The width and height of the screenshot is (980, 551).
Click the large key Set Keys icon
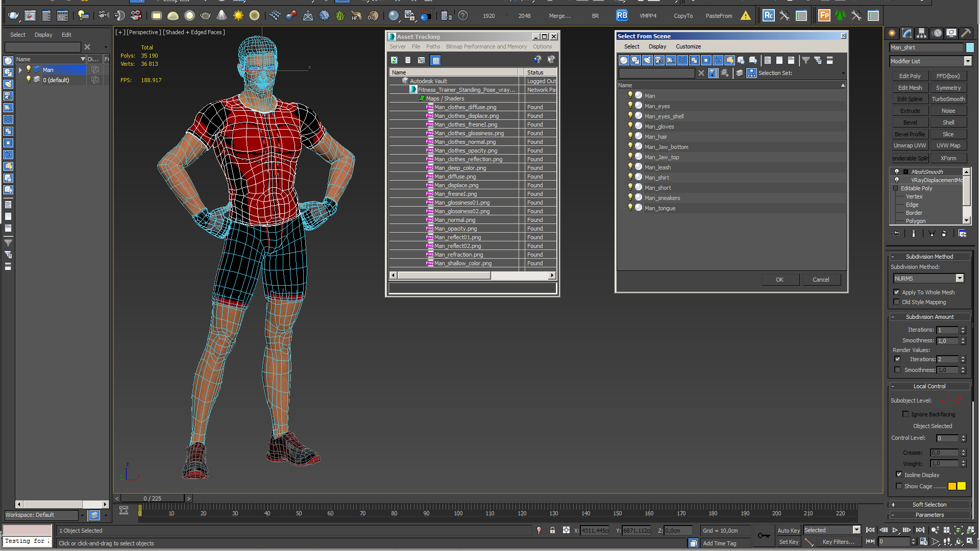764,536
